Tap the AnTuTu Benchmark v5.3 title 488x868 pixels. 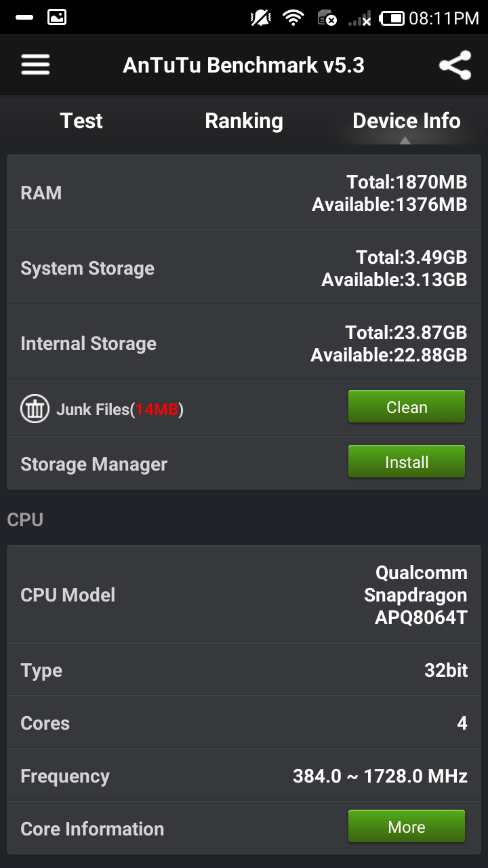coord(244,65)
